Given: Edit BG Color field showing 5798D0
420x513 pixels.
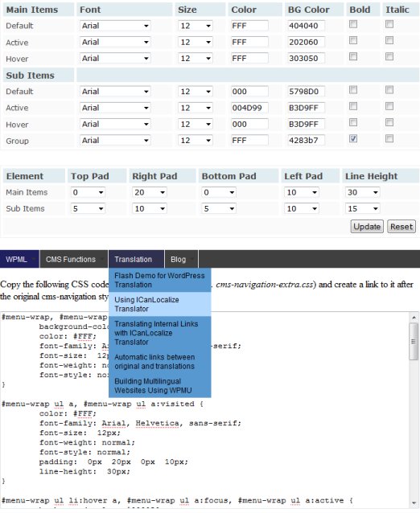Looking at the screenshot, I should [306, 92].
